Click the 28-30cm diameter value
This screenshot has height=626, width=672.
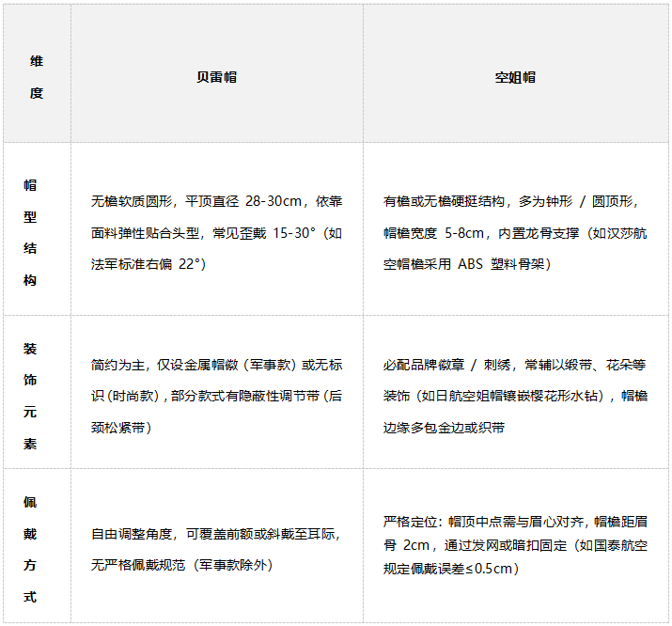pyautogui.click(x=276, y=202)
